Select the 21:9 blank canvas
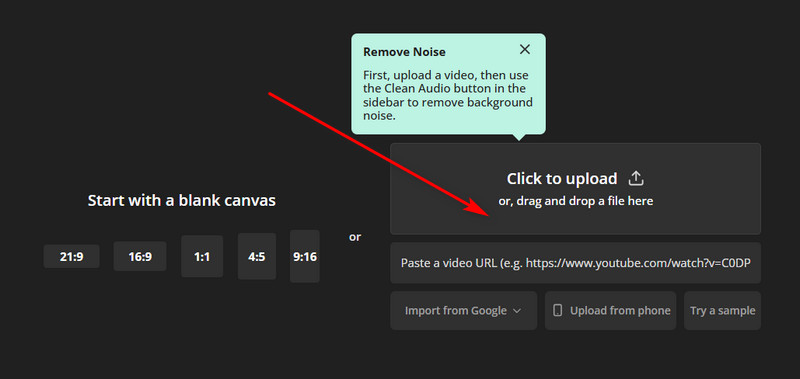The width and height of the screenshot is (800, 379). coord(71,257)
